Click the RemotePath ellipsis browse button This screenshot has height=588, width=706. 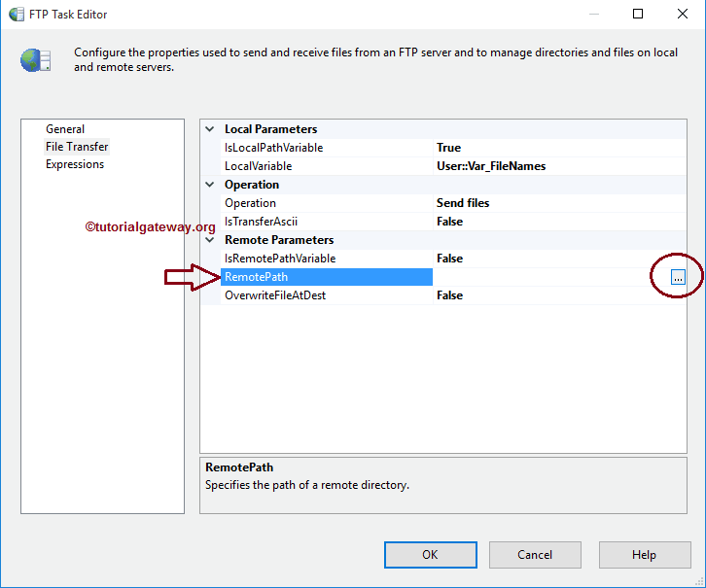click(678, 278)
